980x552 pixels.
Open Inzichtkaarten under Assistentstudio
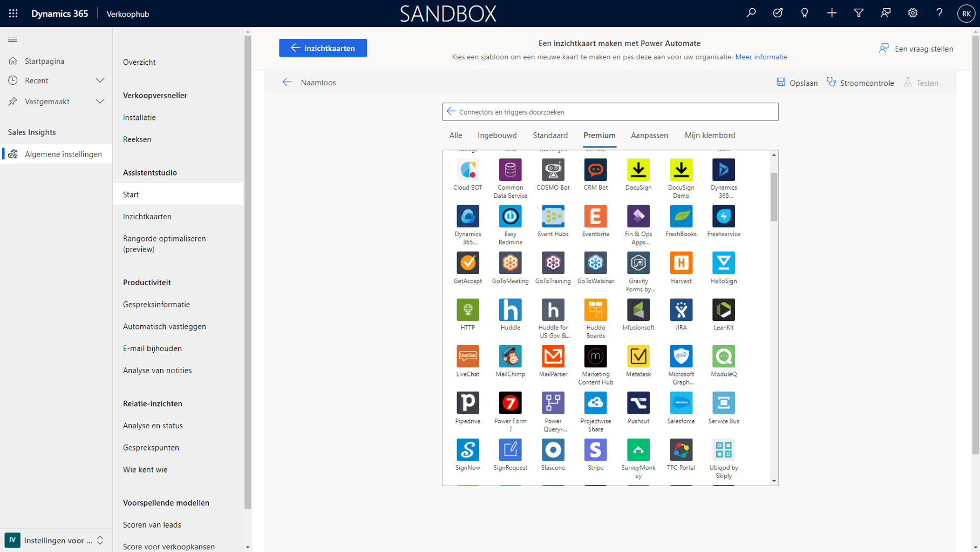coord(147,217)
